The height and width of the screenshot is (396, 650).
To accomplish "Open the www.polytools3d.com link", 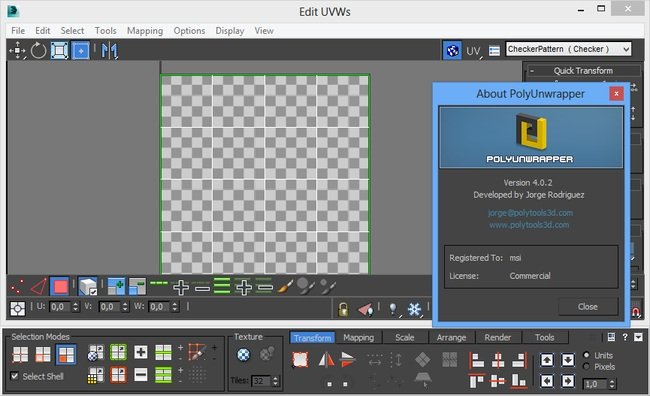I will (x=529, y=225).
